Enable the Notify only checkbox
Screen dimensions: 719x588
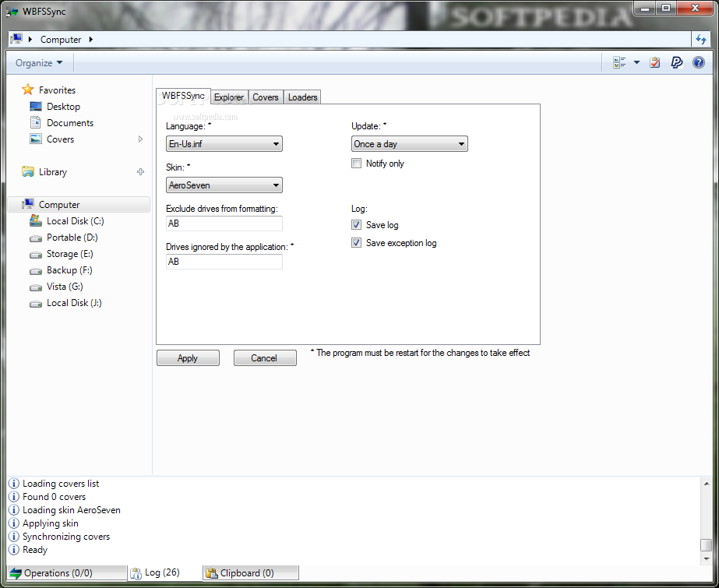point(356,163)
